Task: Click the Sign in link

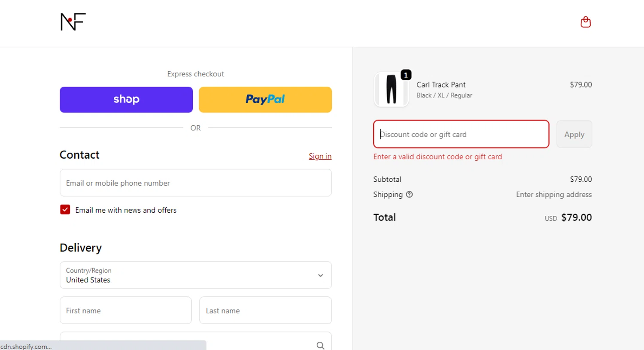Action: pyautogui.click(x=320, y=156)
